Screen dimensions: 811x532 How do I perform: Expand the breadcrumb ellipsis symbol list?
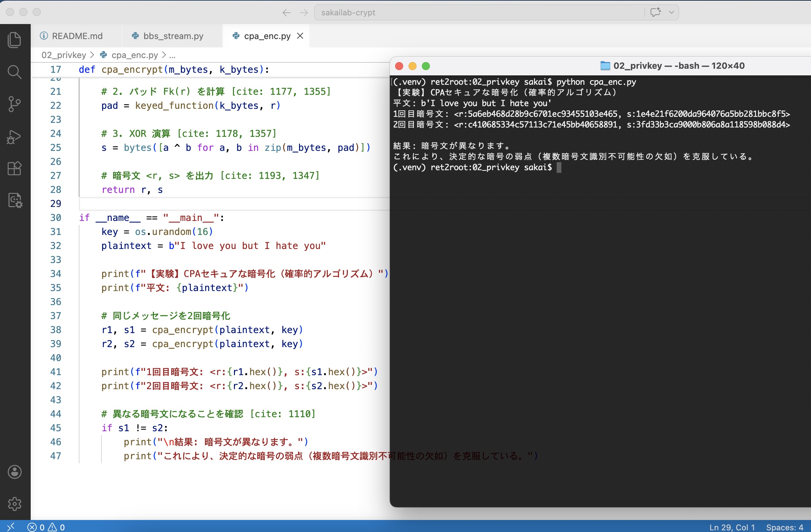(x=173, y=55)
